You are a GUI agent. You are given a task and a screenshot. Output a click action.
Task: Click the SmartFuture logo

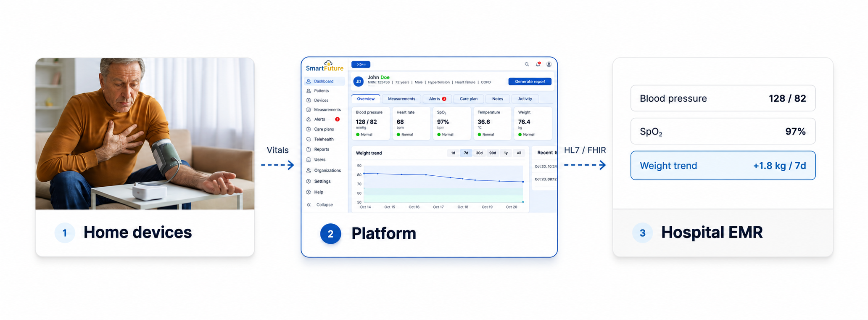coord(325,66)
